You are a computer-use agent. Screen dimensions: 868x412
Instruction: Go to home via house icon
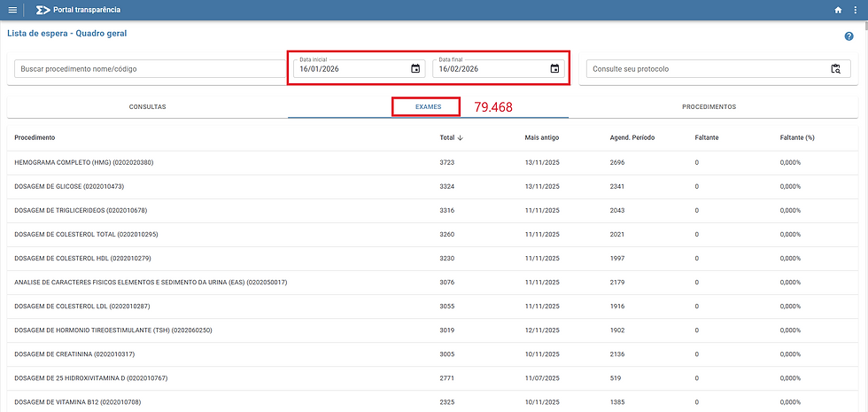click(x=838, y=10)
